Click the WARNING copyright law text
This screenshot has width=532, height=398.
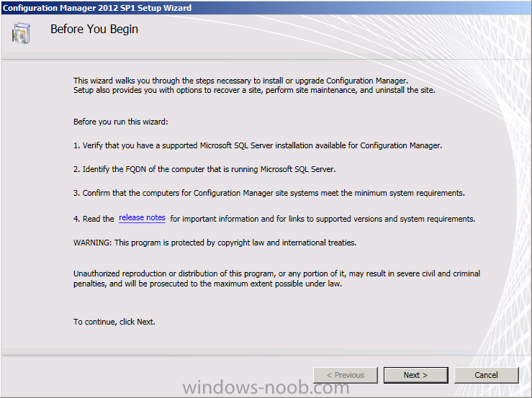[x=215, y=243]
